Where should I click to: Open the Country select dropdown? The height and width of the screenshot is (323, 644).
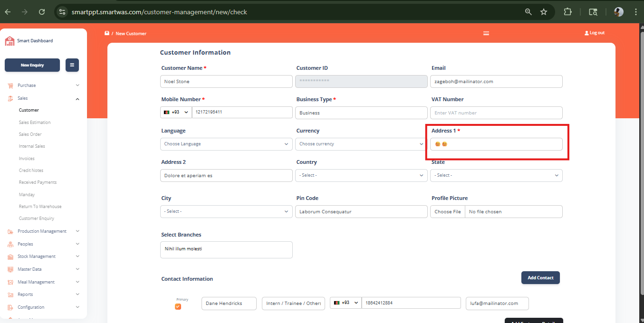[361, 175]
